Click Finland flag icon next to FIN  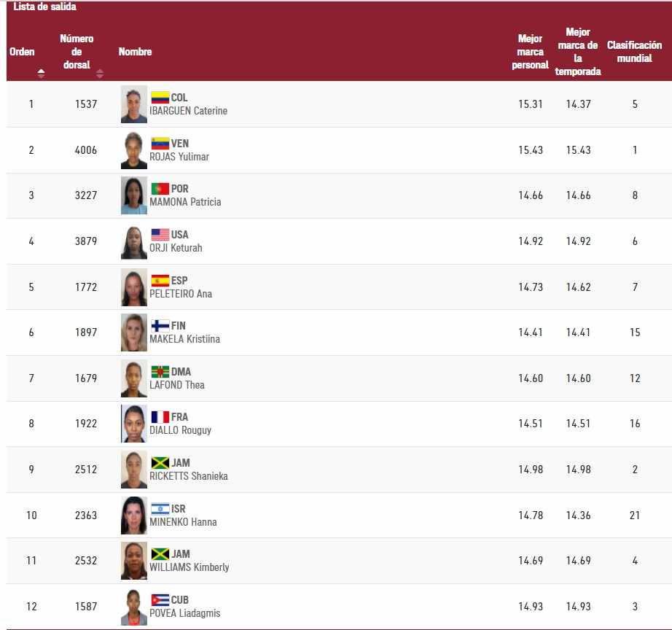coord(160,326)
